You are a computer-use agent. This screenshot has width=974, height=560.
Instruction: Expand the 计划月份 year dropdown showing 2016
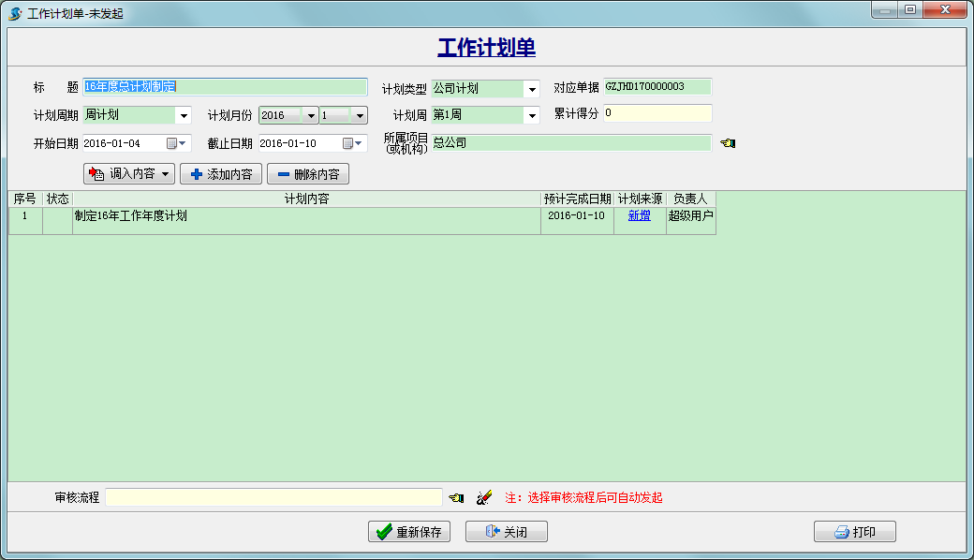(311, 115)
